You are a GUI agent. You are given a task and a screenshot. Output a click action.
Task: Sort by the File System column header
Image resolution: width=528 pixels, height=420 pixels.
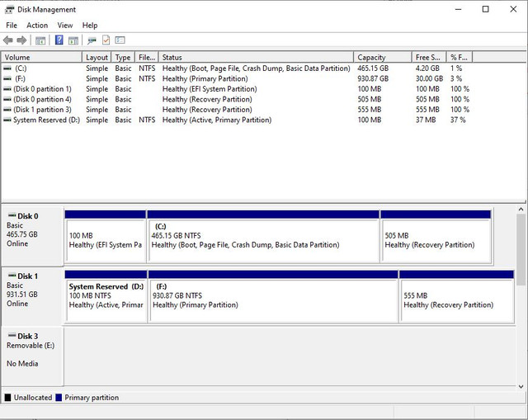147,57
